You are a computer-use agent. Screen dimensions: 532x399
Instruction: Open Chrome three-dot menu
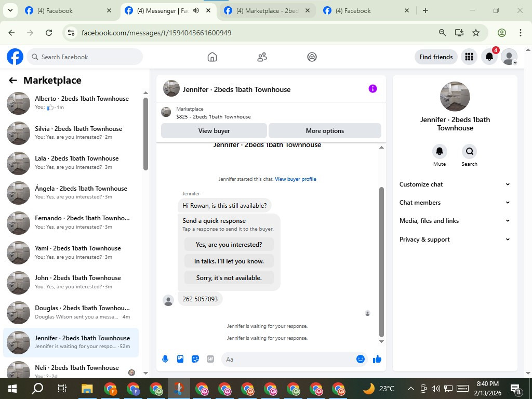coord(520,33)
